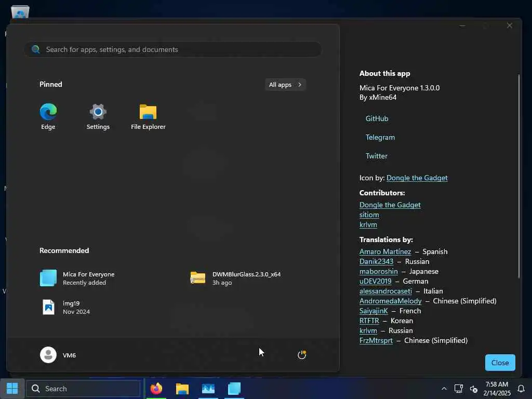Open Edge from pinned apps
The image size is (532, 399).
click(x=48, y=116)
